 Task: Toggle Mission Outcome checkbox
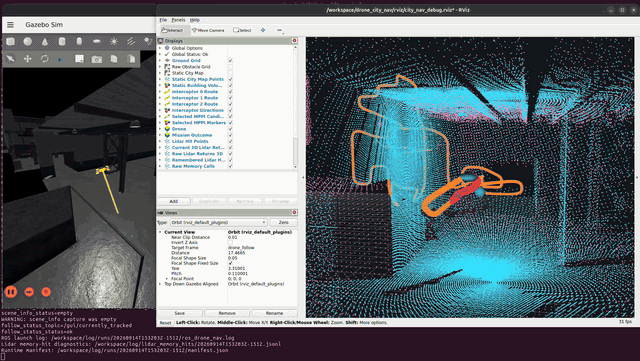[231, 135]
